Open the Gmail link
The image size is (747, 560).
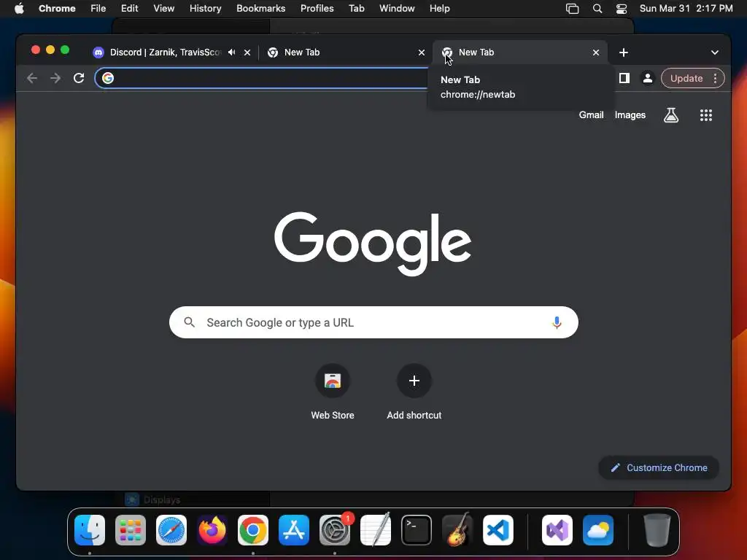(x=591, y=114)
